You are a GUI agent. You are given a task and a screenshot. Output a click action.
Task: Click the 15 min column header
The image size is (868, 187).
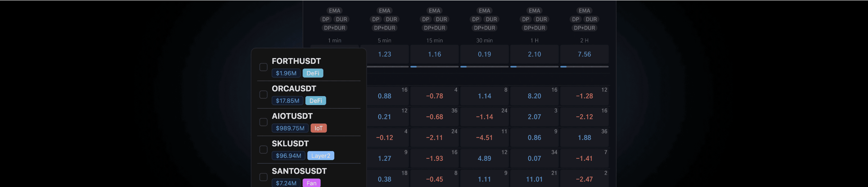[x=434, y=41]
